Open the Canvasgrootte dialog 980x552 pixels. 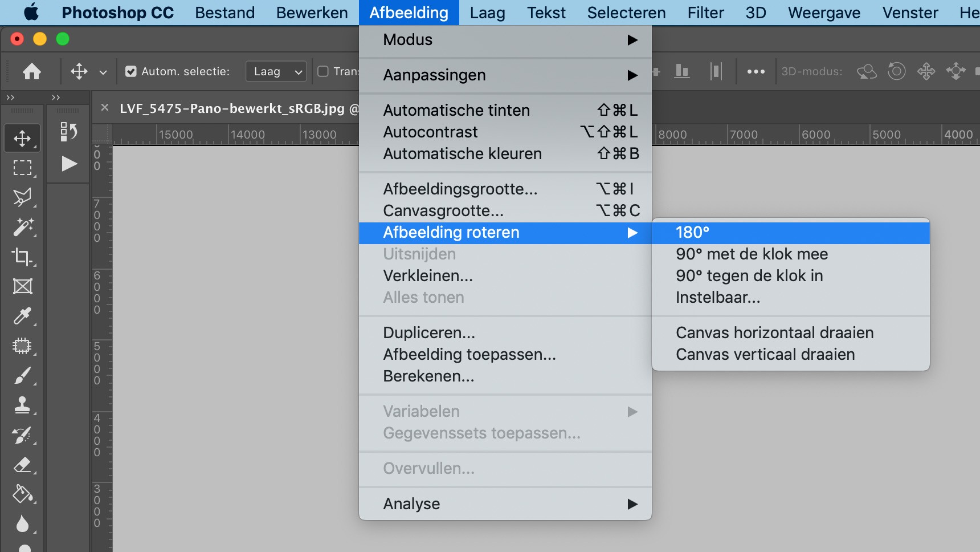click(443, 211)
